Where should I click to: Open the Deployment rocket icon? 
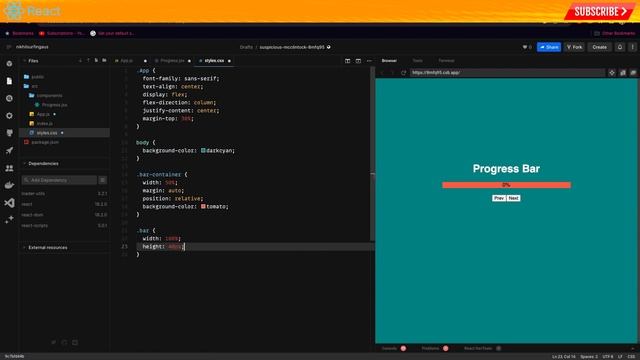[9, 151]
